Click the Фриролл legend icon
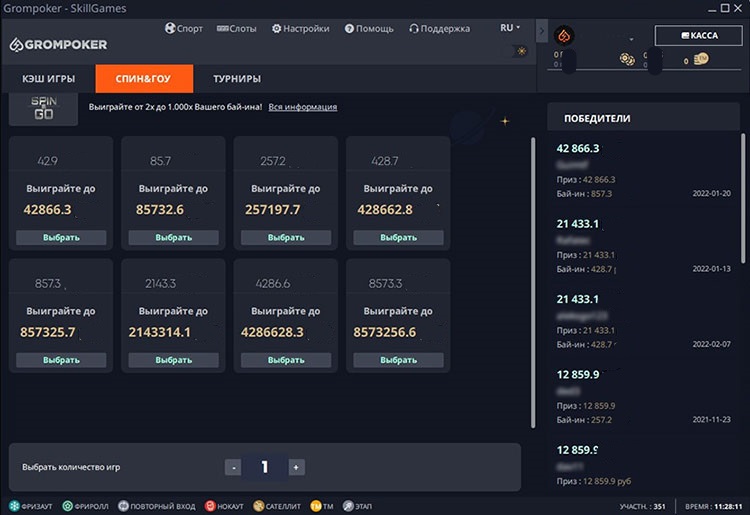 point(67,506)
